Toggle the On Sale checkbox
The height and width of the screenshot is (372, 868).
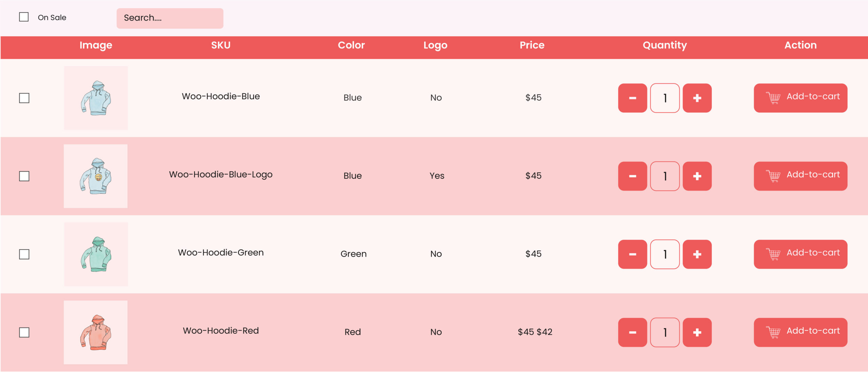pyautogui.click(x=24, y=17)
